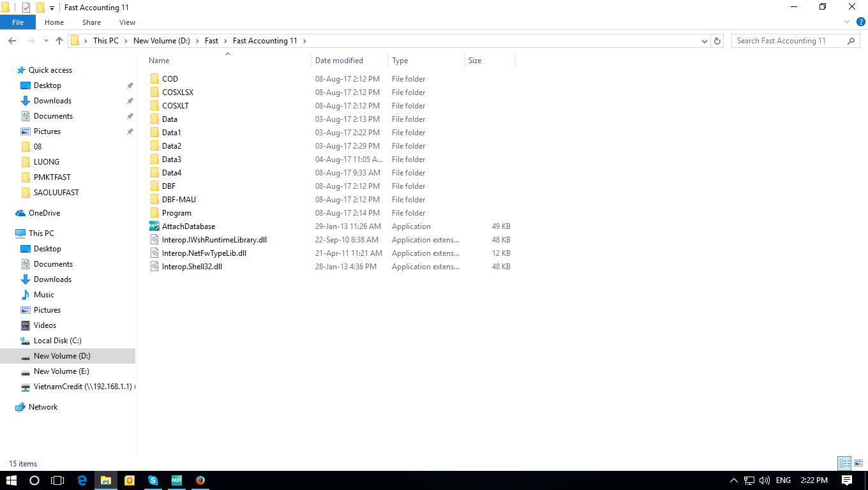Switch to the View ribbon tab
The width and height of the screenshot is (868, 490).
coord(127,22)
